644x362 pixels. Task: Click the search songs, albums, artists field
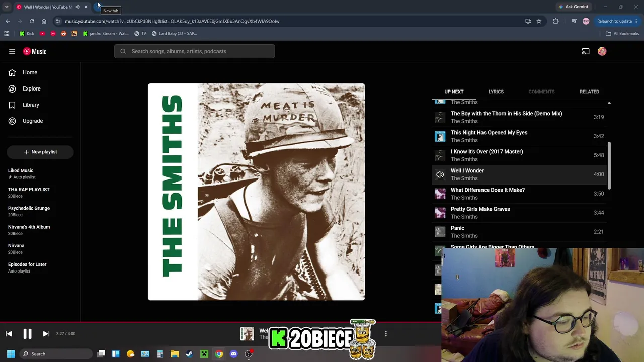(x=195, y=51)
